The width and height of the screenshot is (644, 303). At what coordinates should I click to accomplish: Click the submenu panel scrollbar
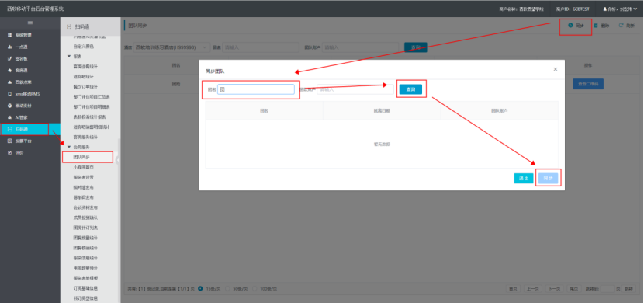(119, 222)
